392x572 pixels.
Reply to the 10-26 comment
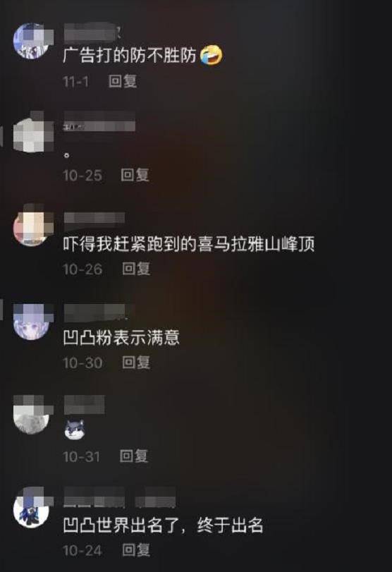coord(136,269)
